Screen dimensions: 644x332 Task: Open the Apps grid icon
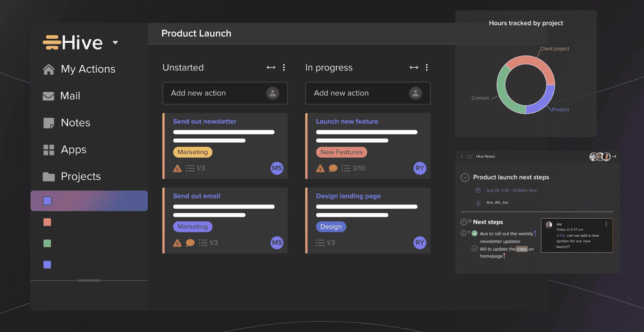point(49,150)
